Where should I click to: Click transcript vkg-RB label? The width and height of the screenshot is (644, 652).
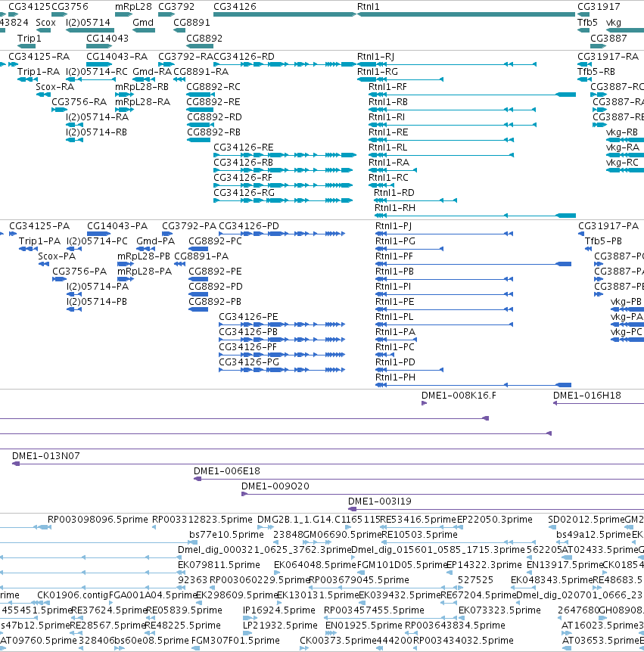pyautogui.click(x=622, y=132)
